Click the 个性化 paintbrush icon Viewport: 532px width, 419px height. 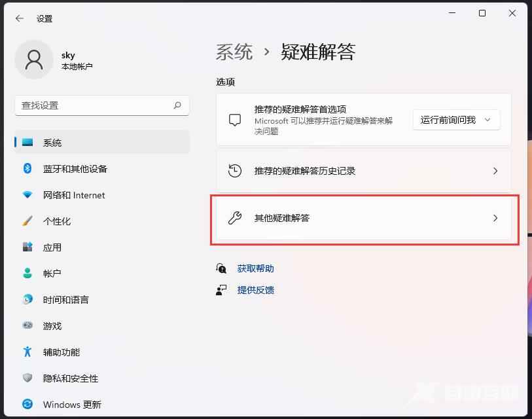pyautogui.click(x=27, y=221)
